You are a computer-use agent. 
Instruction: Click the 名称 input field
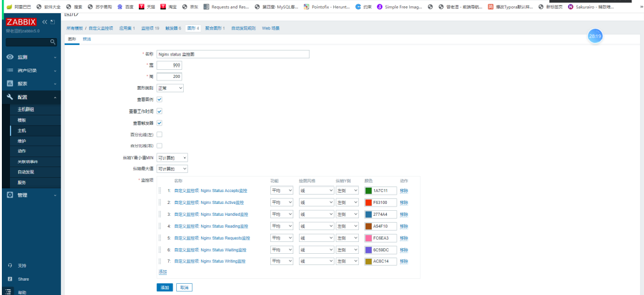click(233, 54)
